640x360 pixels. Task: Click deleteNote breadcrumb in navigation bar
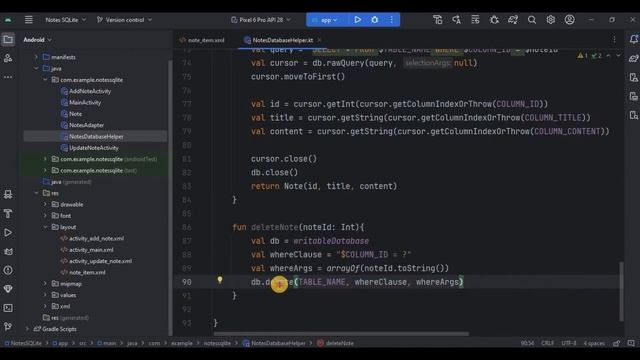click(x=336, y=343)
